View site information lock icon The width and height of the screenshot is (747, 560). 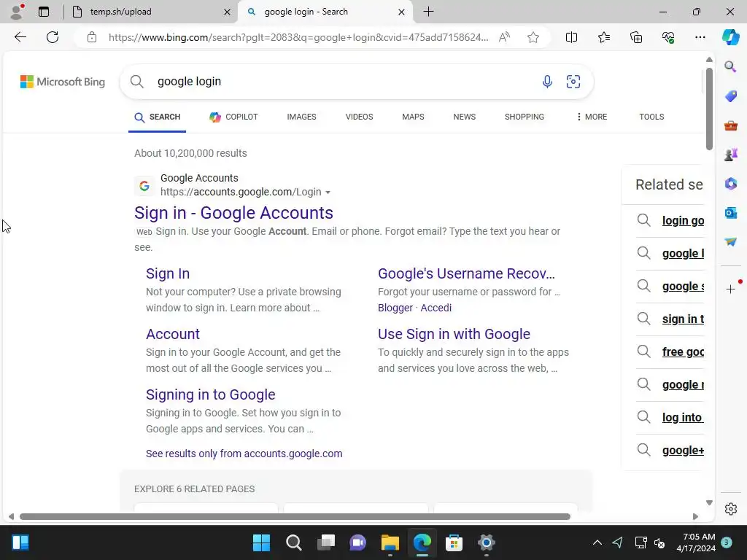tap(92, 37)
